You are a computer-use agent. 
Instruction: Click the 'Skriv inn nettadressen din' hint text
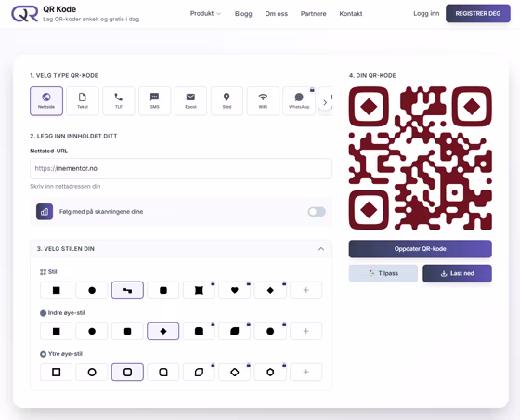pyautogui.click(x=65, y=186)
